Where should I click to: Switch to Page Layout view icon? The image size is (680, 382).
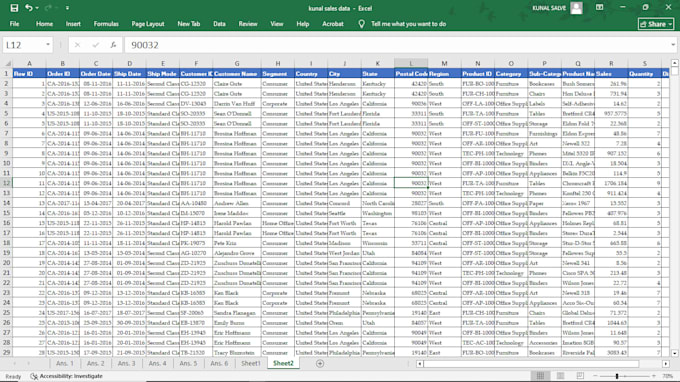pos(560,376)
